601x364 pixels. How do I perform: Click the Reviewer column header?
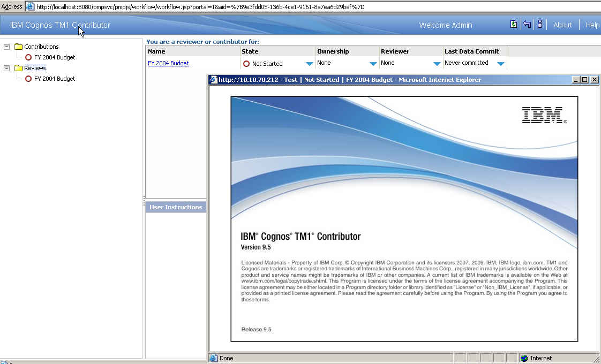point(411,51)
